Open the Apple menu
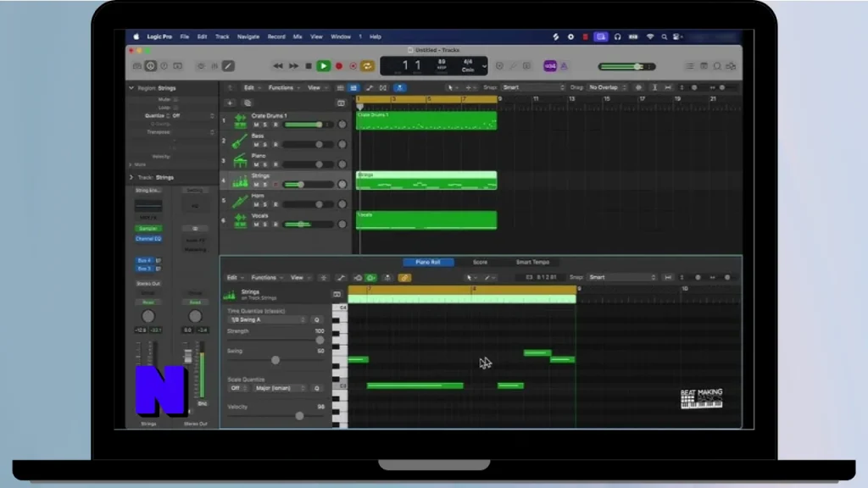The image size is (868, 488). (x=136, y=37)
